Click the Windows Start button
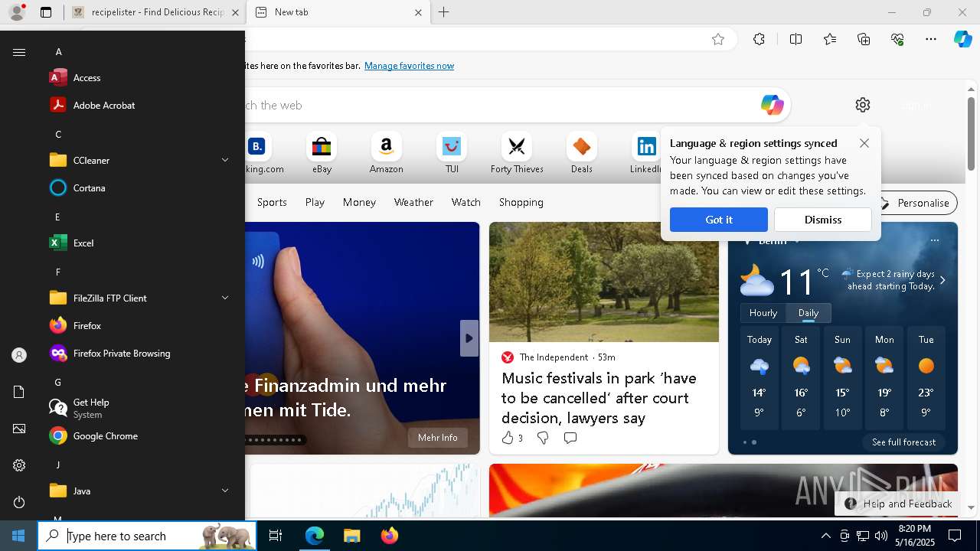 (18, 536)
